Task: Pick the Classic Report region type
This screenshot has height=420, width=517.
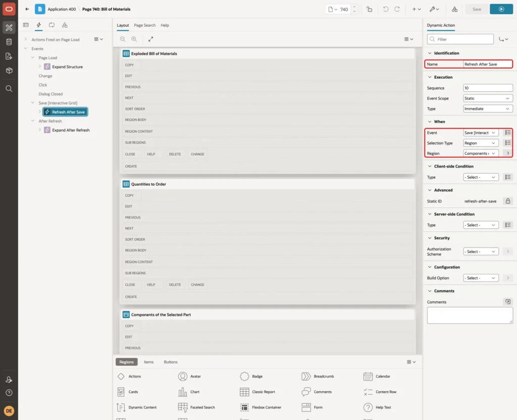Action: pyautogui.click(x=257, y=392)
